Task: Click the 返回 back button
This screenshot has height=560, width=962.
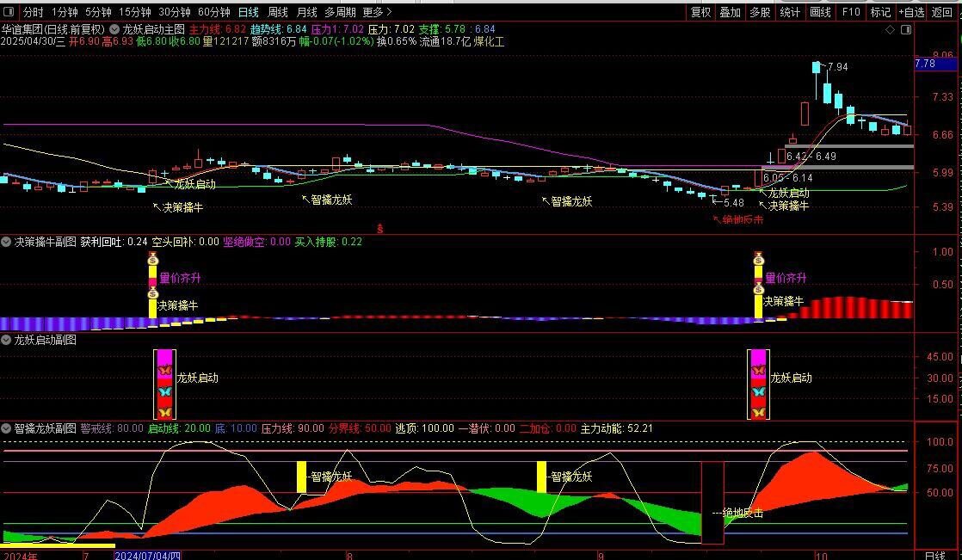Action: (942, 12)
